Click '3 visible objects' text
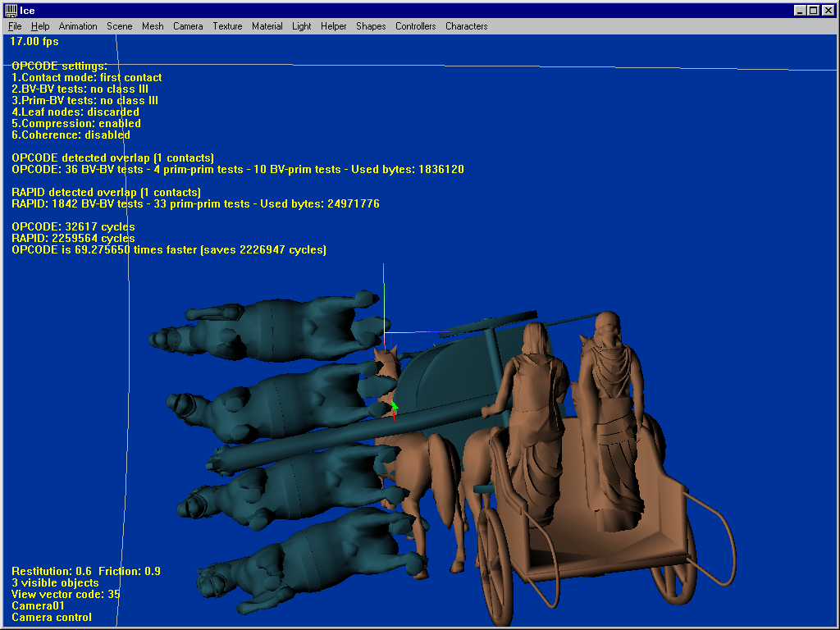 point(55,583)
